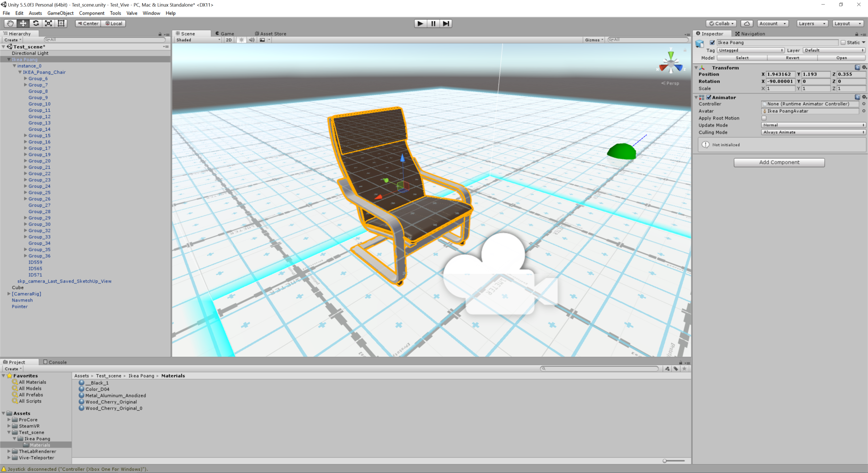Open the Layers dropdown
The image size is (868, 473).
click(x=812, y=23)
